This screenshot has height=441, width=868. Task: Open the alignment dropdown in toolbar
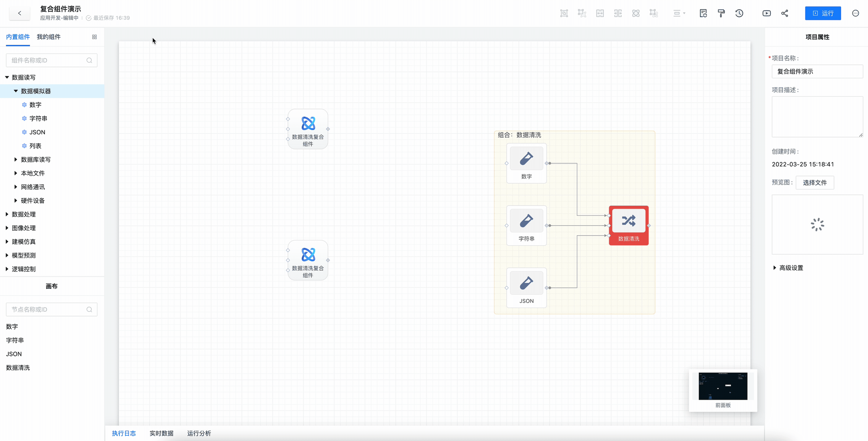coord(679,13)
